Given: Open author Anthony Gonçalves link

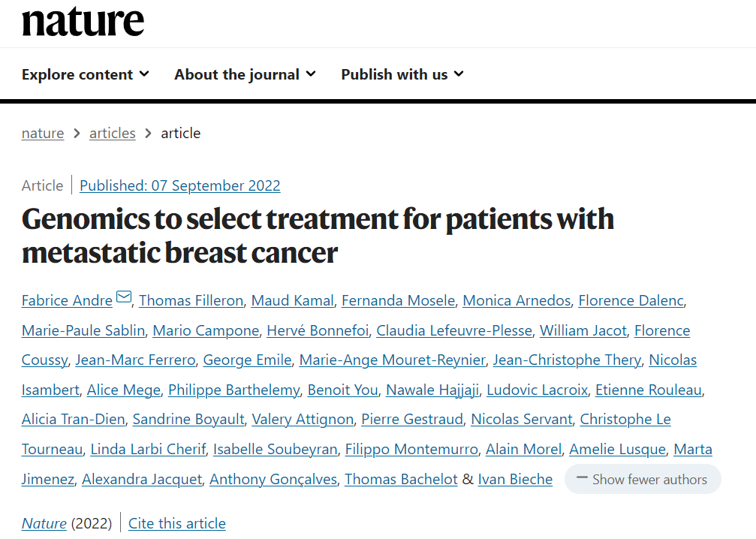Looking at the screenshot, I should [273, 479].
